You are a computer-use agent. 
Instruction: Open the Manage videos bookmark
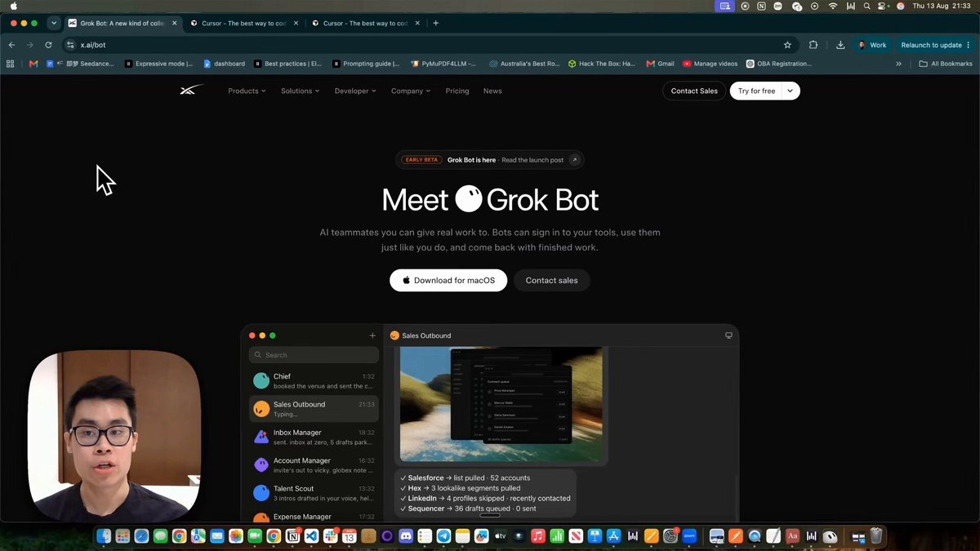[710, 64]
